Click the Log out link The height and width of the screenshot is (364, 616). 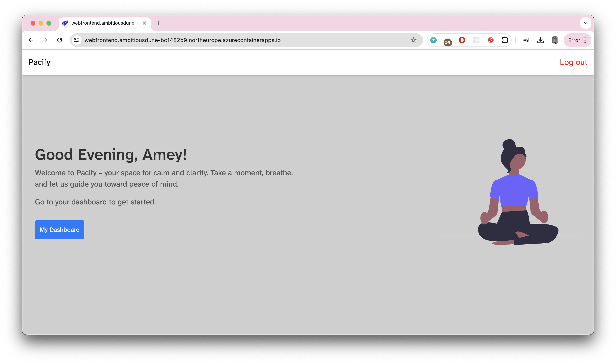573,62
